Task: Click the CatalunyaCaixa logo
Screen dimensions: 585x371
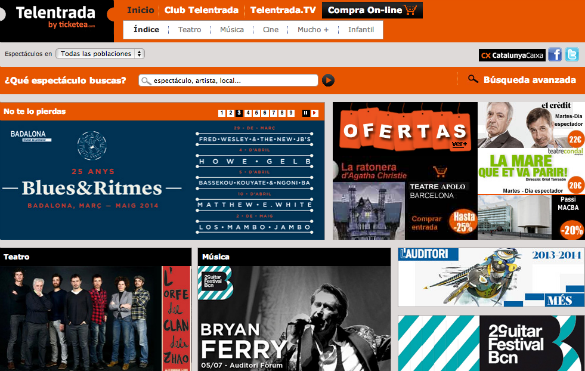Action: tap(512, 55)
